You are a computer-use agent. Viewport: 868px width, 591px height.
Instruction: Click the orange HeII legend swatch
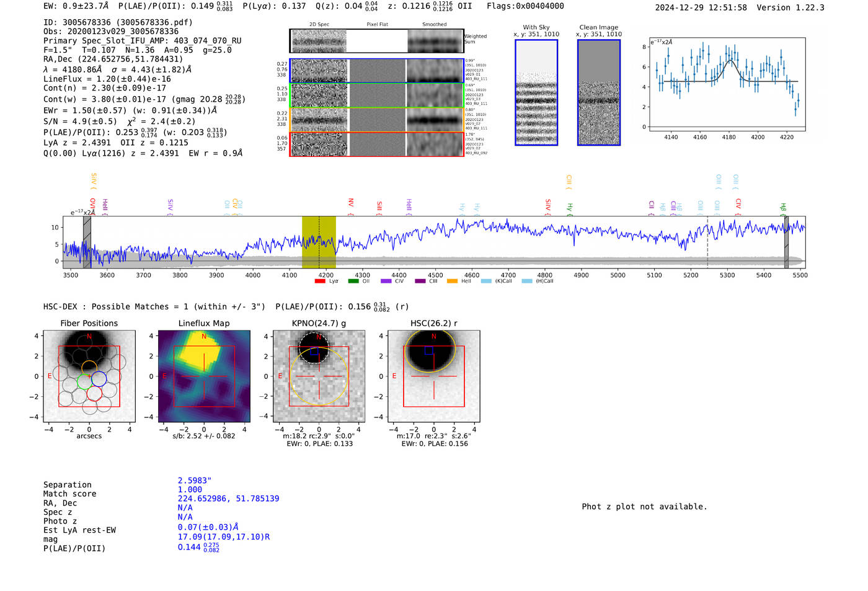[x=452, y=281]
